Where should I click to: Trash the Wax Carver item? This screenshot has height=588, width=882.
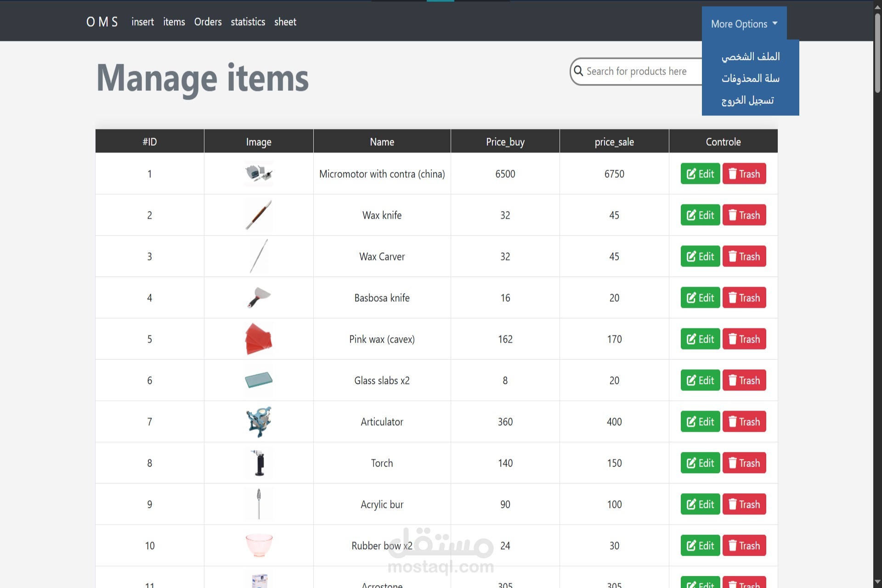coord(744,256)
